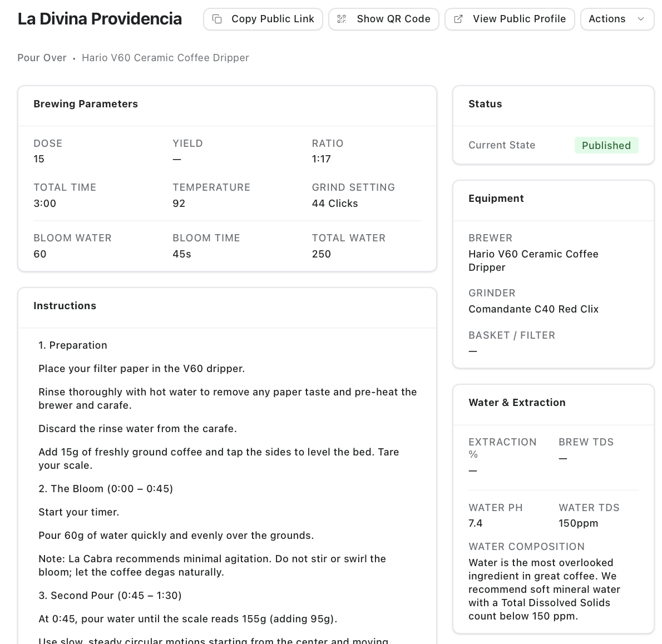Click the Water TDS value 150ppm
This screenshot has height=644, width=662.
[578, 523]
